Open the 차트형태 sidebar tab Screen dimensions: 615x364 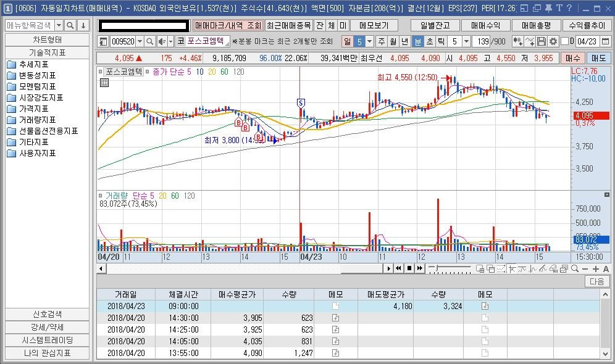coord(47,40)
